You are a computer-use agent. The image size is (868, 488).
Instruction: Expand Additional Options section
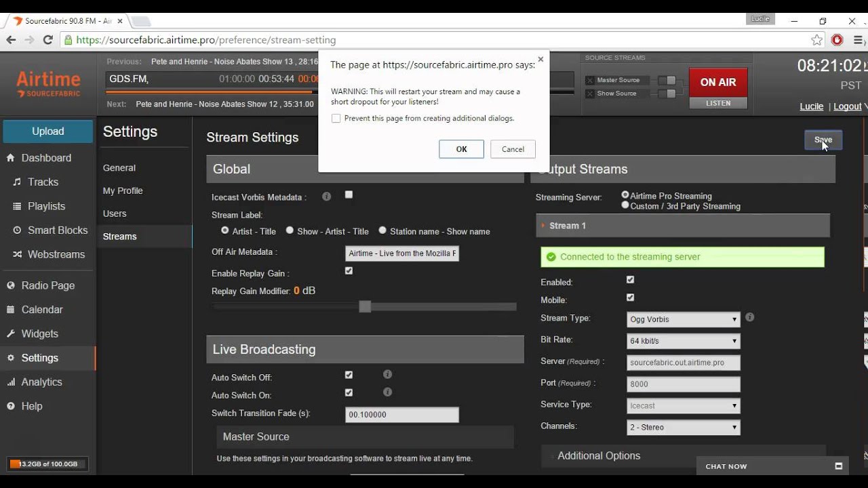click(683, 455)
